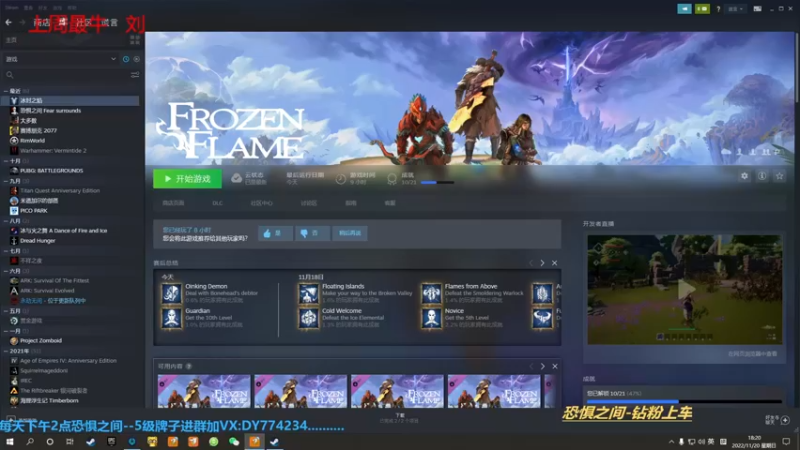Open the 社区中心 community hub tab

pos(261,203)
